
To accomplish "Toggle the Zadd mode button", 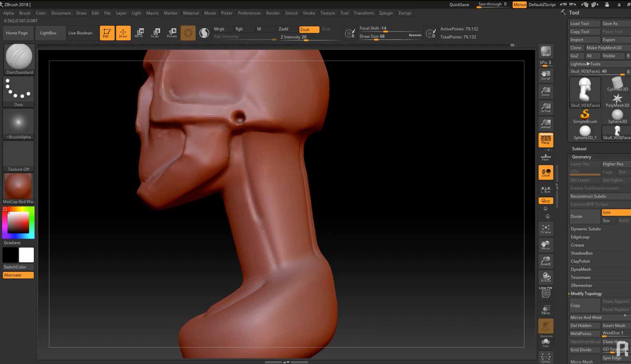I will tap(284, 29).
